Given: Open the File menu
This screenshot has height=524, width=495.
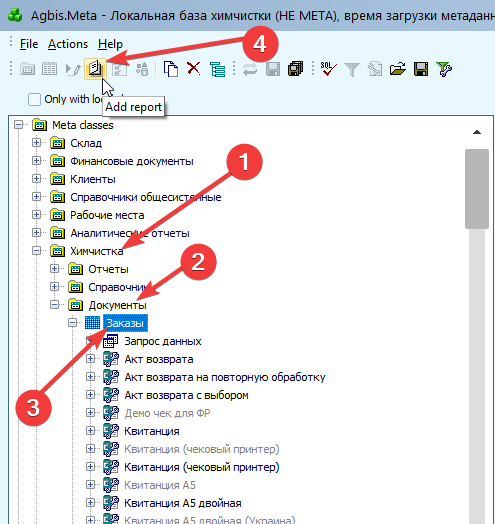Looking at the screenshot, I should [29, 44].
